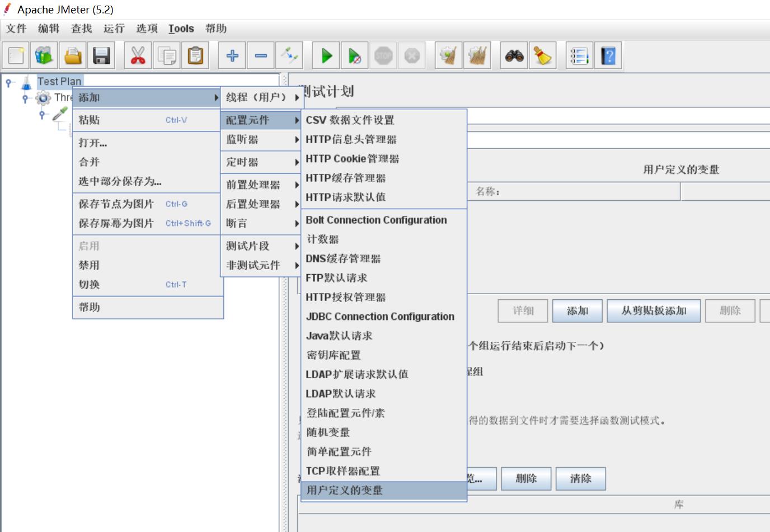This screenshot has height=532, width=770.
Task: Click the grey Shutdown icon
Action: click(412, 55)
